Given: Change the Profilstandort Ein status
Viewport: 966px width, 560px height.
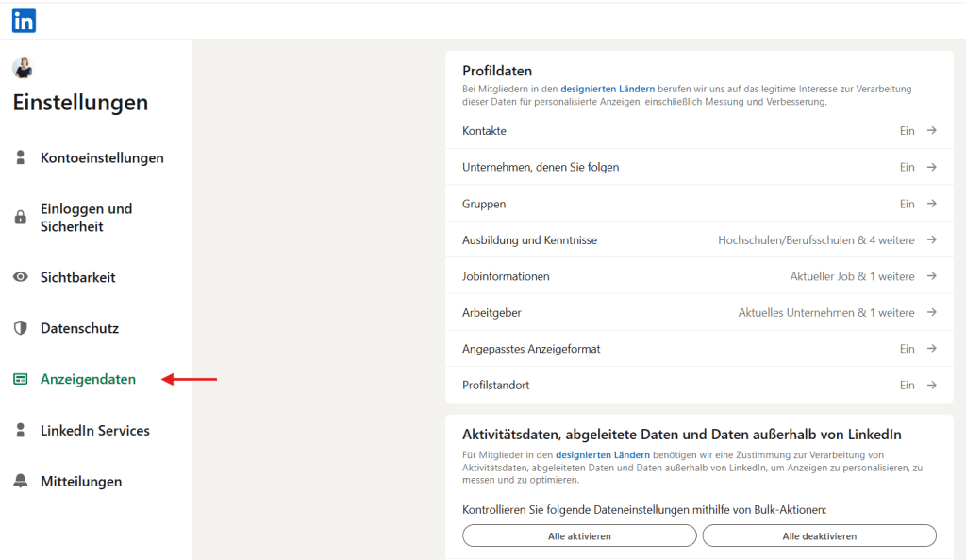Looking at the screenshot, I should [907, 385].
